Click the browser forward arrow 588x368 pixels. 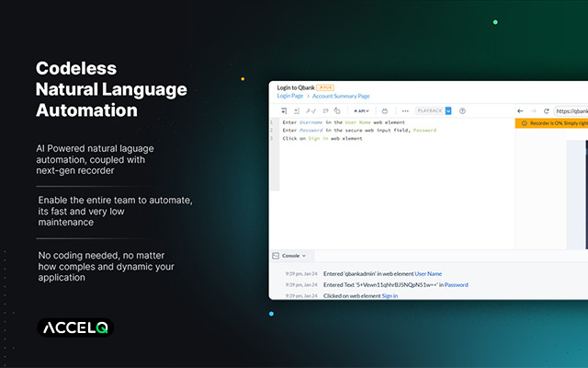click(534, 110)
